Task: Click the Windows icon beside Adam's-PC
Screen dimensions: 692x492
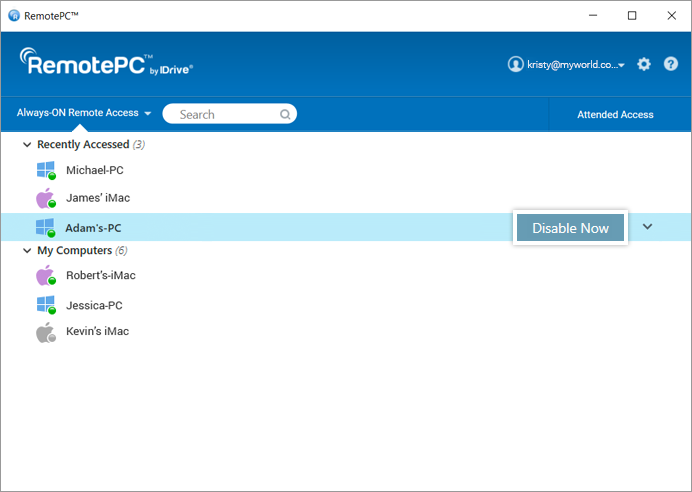Action: click(45, 228)
